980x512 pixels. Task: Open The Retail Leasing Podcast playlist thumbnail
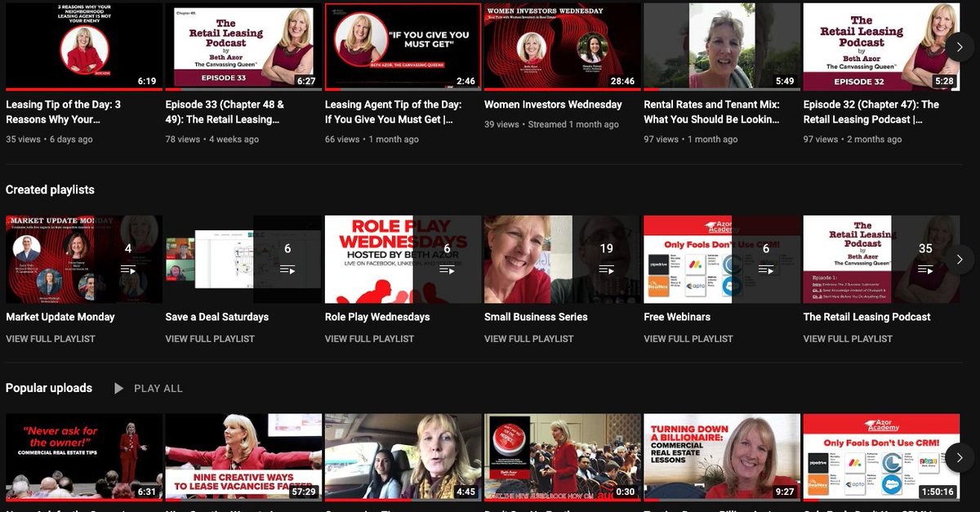pos(881,260)
